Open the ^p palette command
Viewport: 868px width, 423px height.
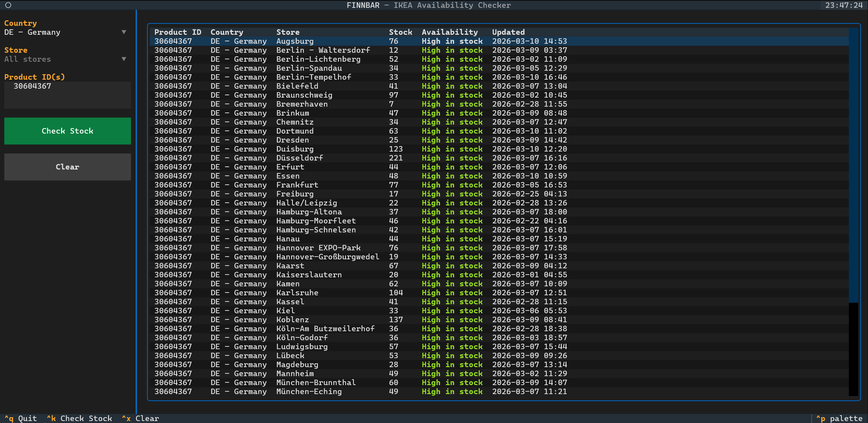click(839, 418)
